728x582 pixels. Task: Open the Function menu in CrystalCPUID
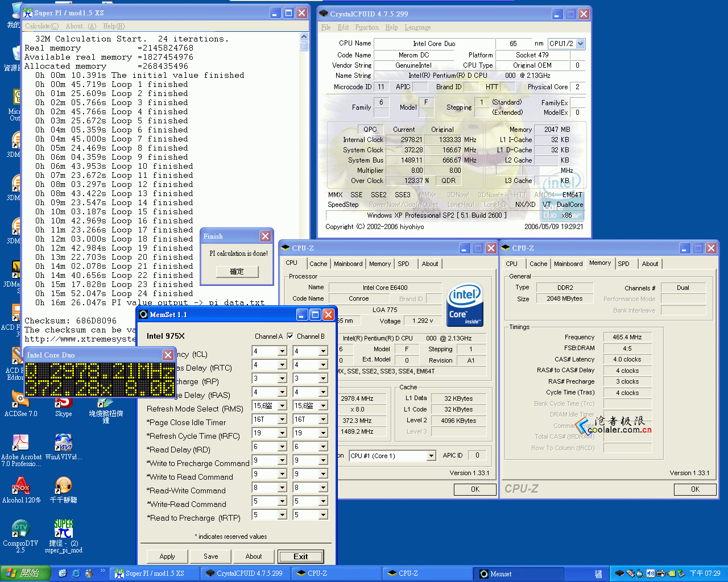[367, 27]
